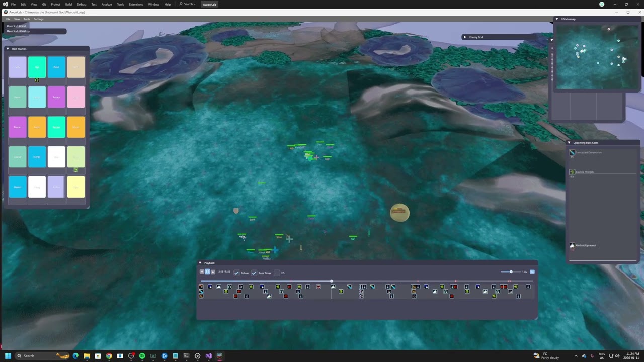Click the playback timeline scrubber handle
The image size is (644, 362).
[332, 281]
